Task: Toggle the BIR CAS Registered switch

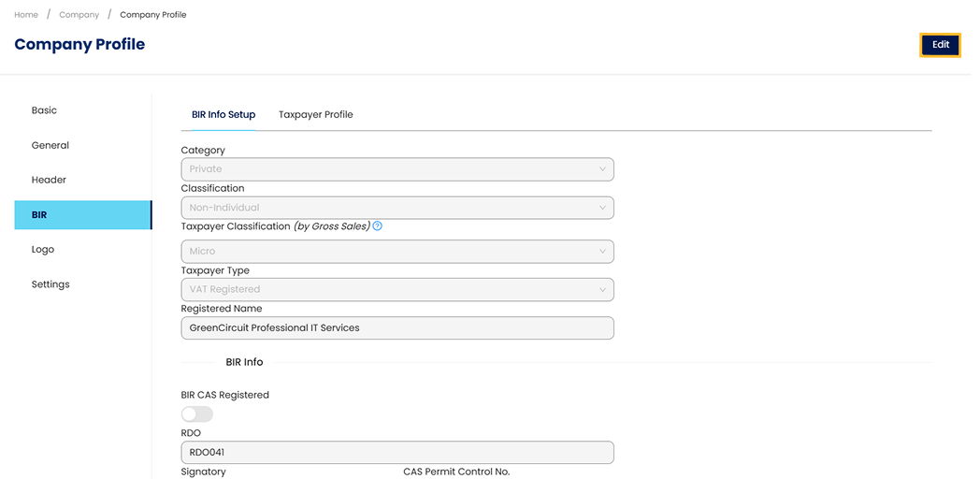Action: pos(197,414)
